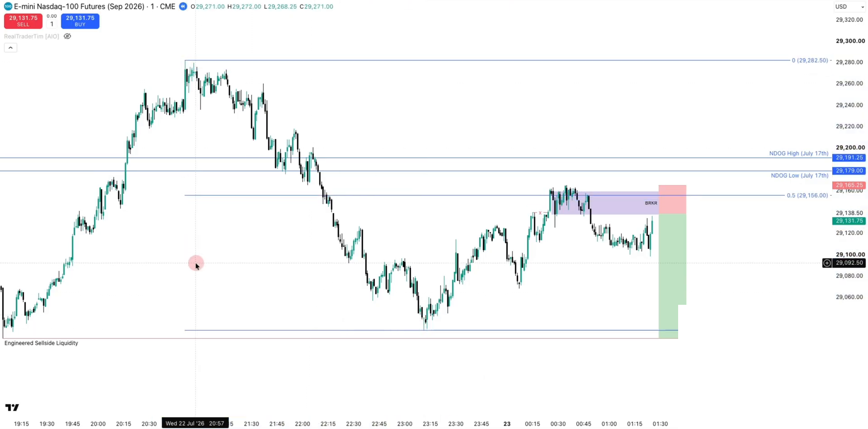Click the 19:15 time axis label
This screenshot has width=868, height=429.
coord(21,424)
